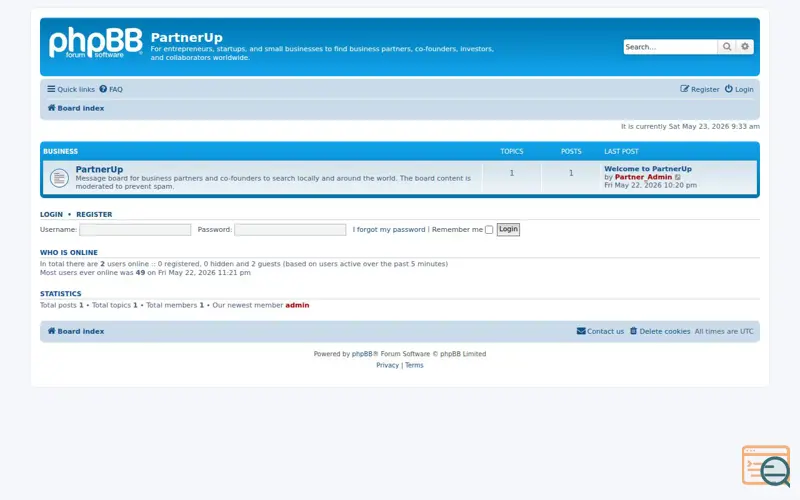This screenshot has width=800, height=500.
Task: Open the BUSINESS category header link
Action: pyautogui.click(x=60, y=152)
